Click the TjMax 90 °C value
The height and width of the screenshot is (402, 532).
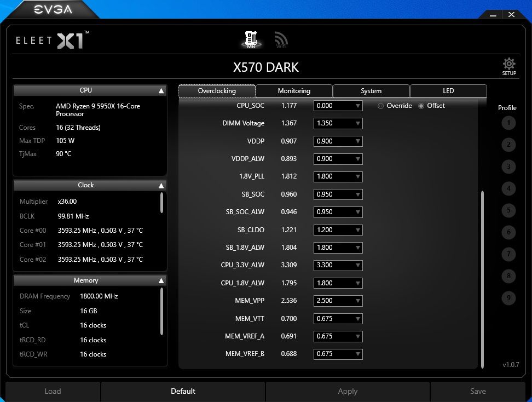tap(63, 154)
